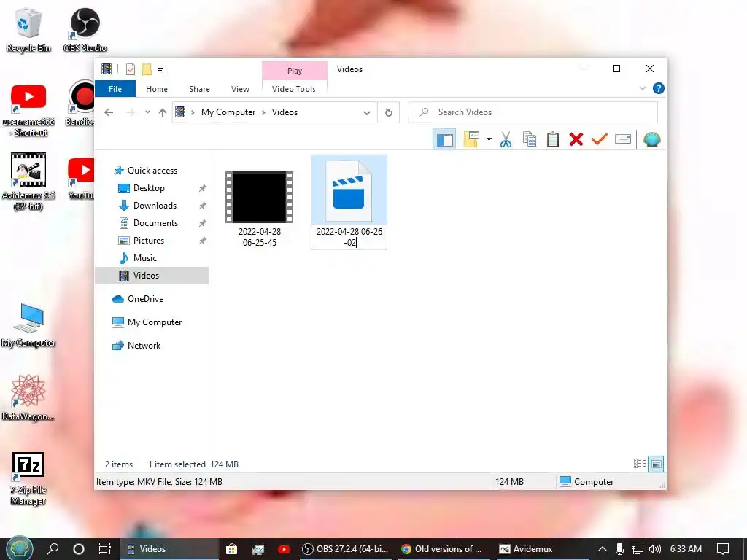Screen dimensions: 747x560
Task: Unpin Documents using its pin icon
Action: (203, 223)
